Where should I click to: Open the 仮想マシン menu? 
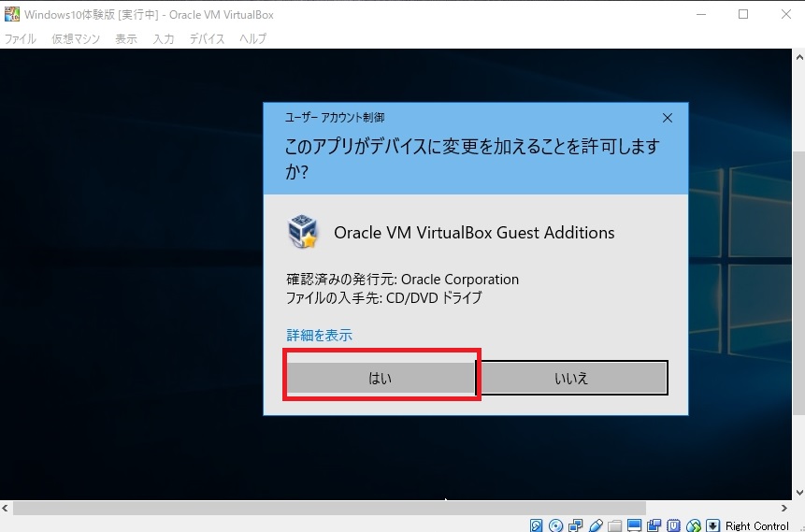[x=76, y=39]
